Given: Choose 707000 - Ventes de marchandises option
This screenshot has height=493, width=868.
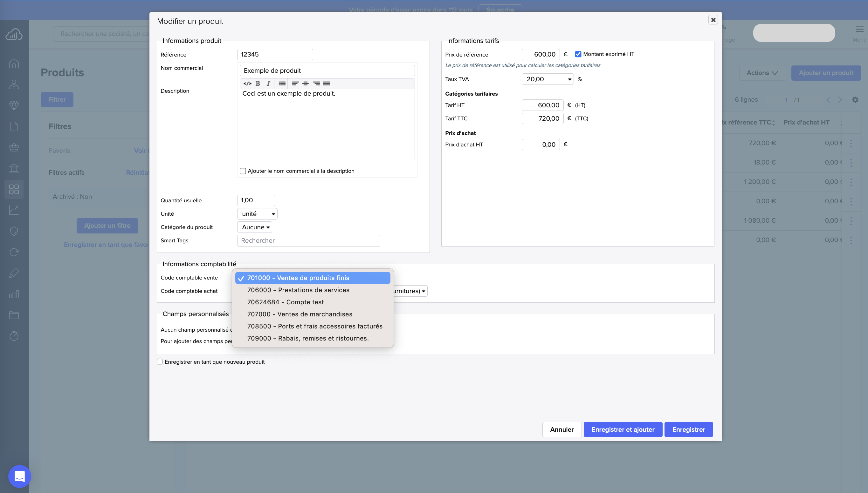Looking at the screenshot, I should point(300,314).
